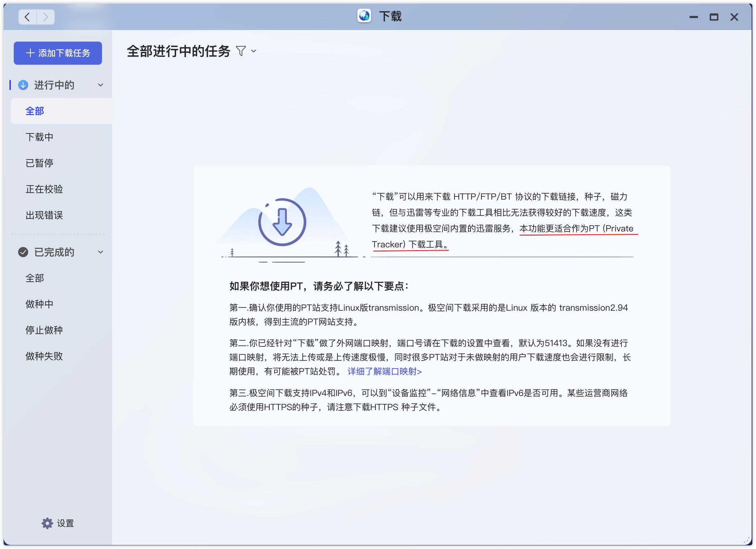Collapse the 进行中的 section chevron
The height and width of the screenshot is (549, 756).
coord(100,86)
